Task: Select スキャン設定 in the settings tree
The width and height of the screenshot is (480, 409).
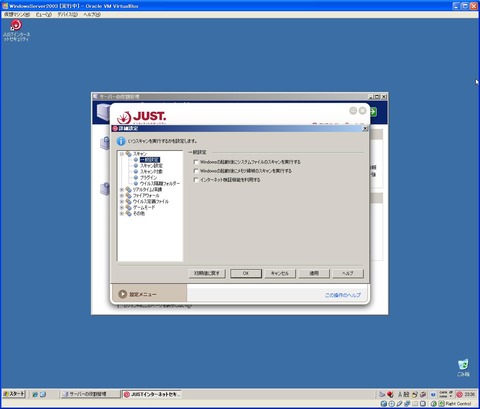Action: tap(151, 166)
